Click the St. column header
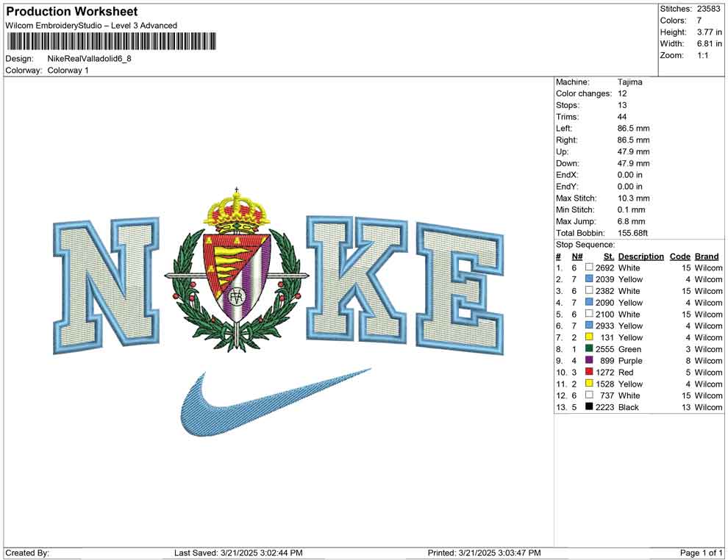Image resolution: width=728 pixels, height=560 pixels. [x=609, y=256]
